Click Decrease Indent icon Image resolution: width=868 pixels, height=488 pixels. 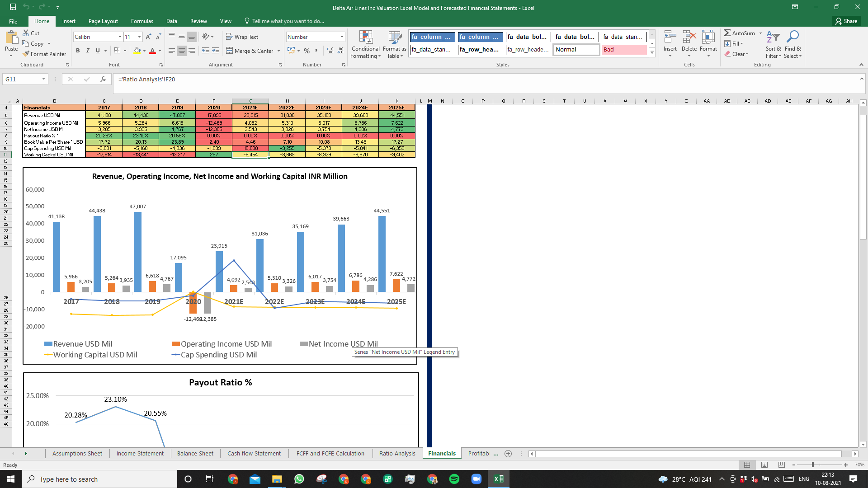point(206,51)
